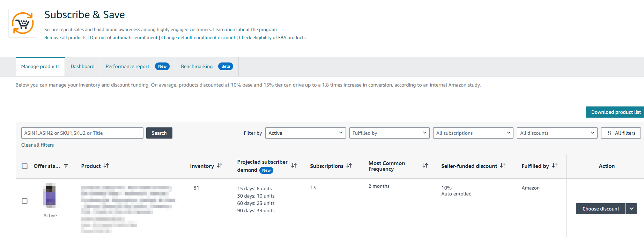The image size is (644, 237).
Task: Sort table by Product column
Action: click(x=106, y=166)
